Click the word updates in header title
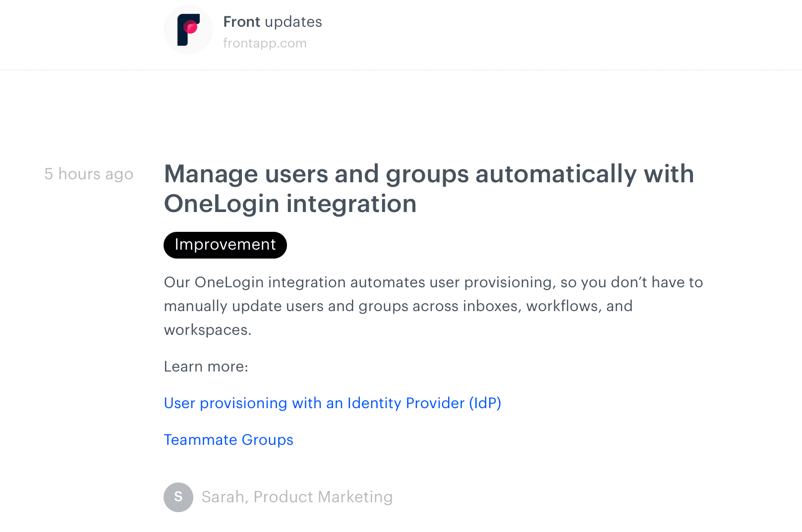 [293, 22]
